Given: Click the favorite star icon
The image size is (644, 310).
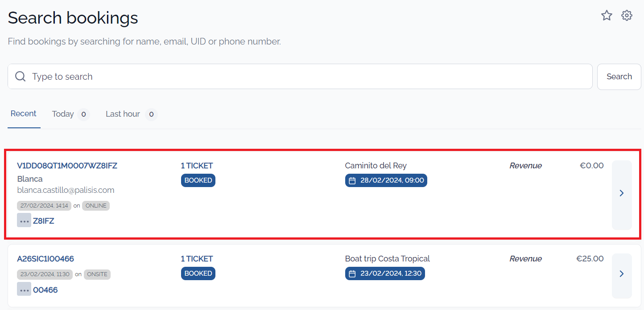Looking at the screenshot, I should 607,16.
